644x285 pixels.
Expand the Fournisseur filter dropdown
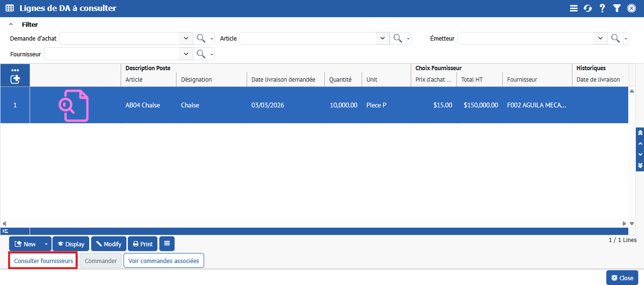coord(186,54)
